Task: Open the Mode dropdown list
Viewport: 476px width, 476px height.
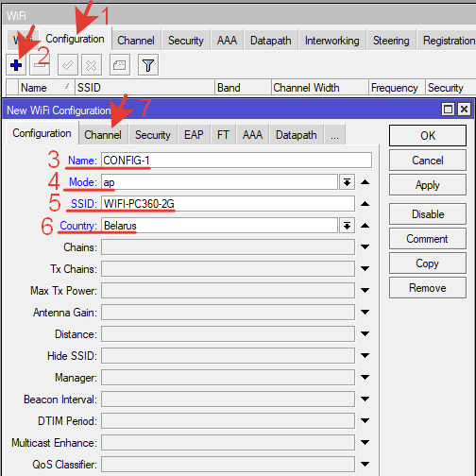Action: [347, 182]
